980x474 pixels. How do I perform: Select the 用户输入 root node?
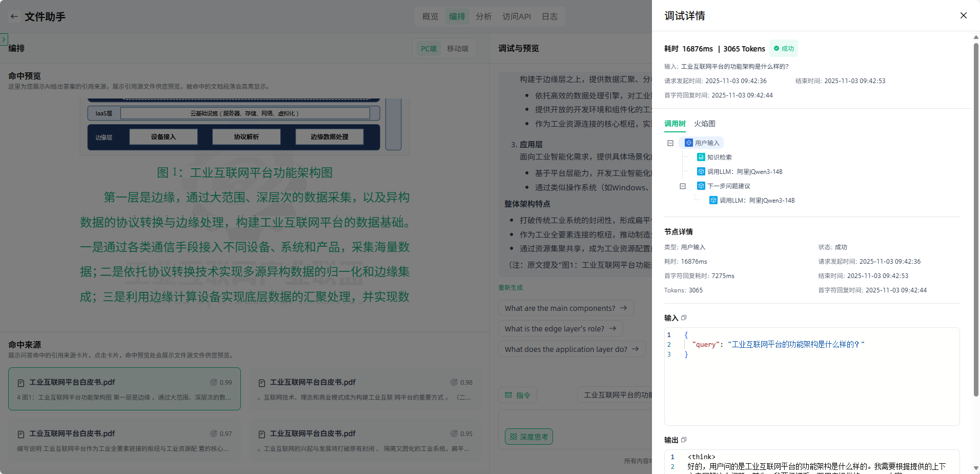(706, 143)
